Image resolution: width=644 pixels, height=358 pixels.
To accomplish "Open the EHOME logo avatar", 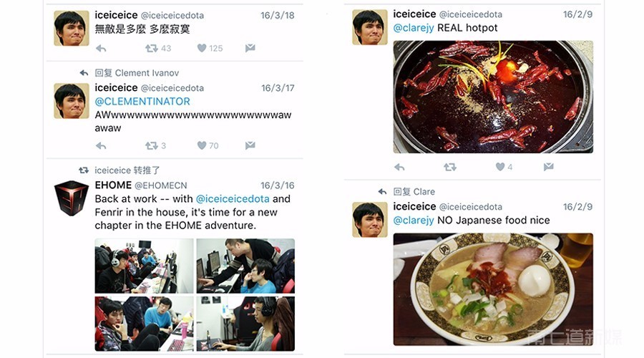I will click(x=72, y=198).
